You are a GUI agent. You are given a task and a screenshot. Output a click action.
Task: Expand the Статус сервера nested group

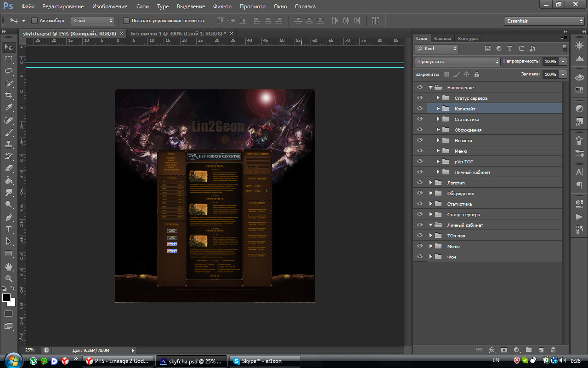click(438, 98)
